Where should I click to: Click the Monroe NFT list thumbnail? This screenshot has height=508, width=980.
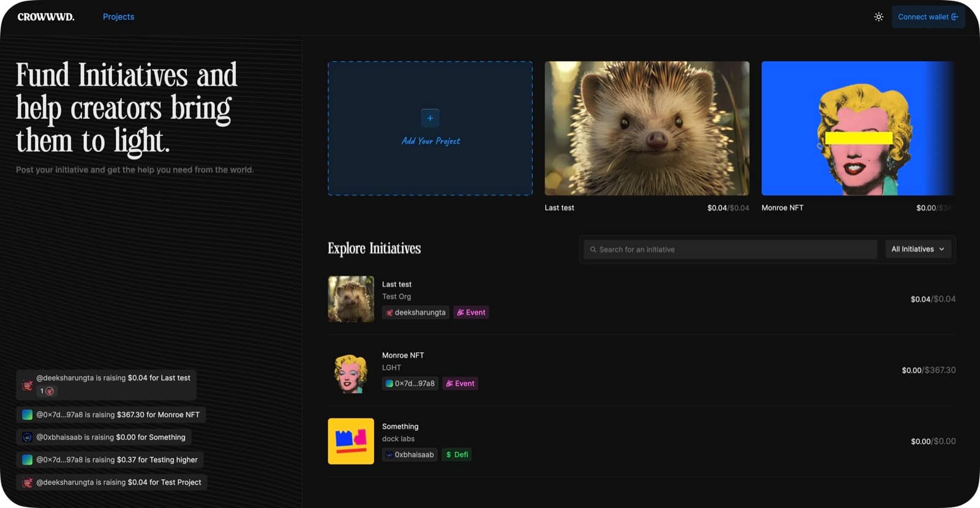[351, 370]
